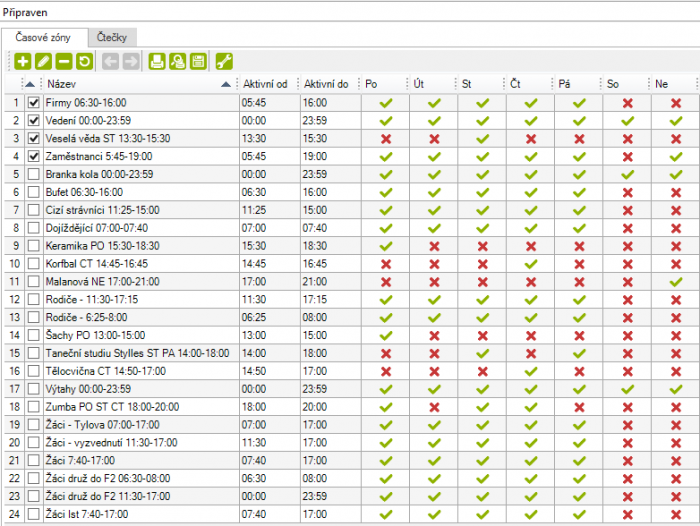Screen dimensions: 700x526
Task: Click the refresh icon in toolbar
Action: pyautogui.click(x=84, y=62)
